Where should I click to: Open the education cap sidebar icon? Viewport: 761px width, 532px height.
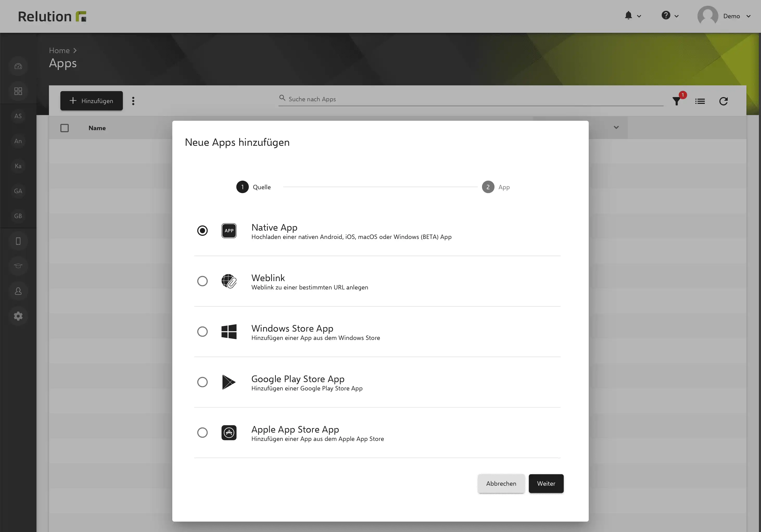click(x=18, y=266)
